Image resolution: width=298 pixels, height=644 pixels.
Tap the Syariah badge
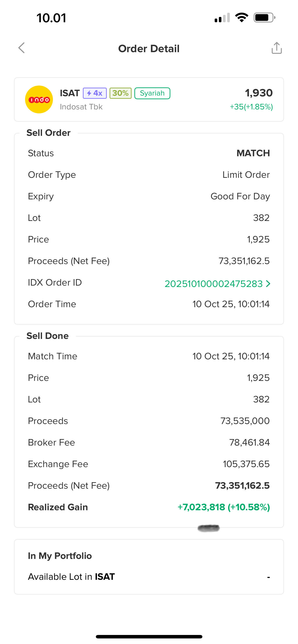pyautogui.click(x=152, y=93)
